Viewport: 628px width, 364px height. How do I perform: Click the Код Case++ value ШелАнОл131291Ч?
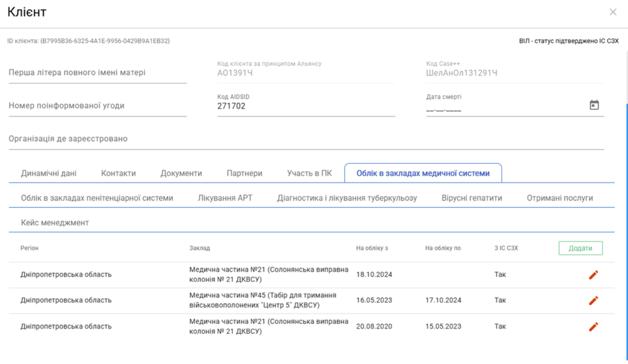click(462, 73)
